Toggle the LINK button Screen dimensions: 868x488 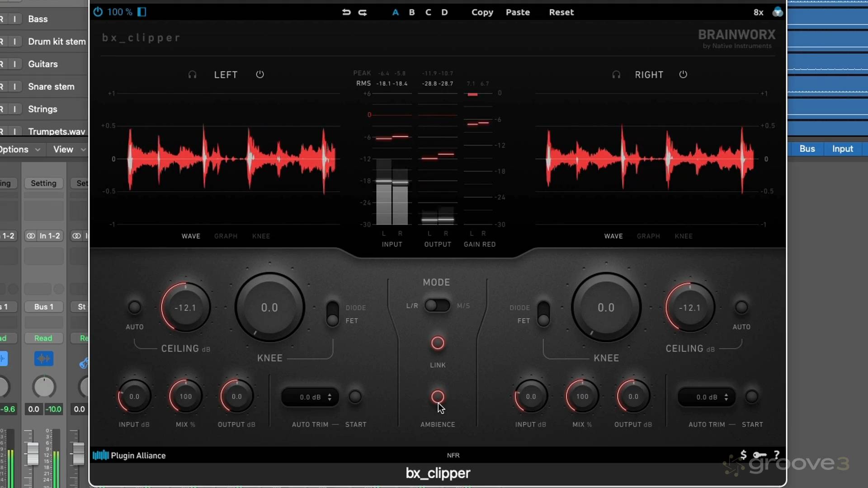click(x=438, y=343)
